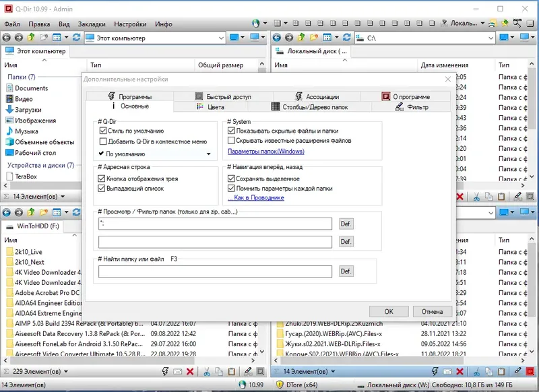Image resolution: width=539 pixels, height=392 pixels.
Task: Enable 'Добавить Q-Dir в контекстное меню'
Action: pos(103,141)
